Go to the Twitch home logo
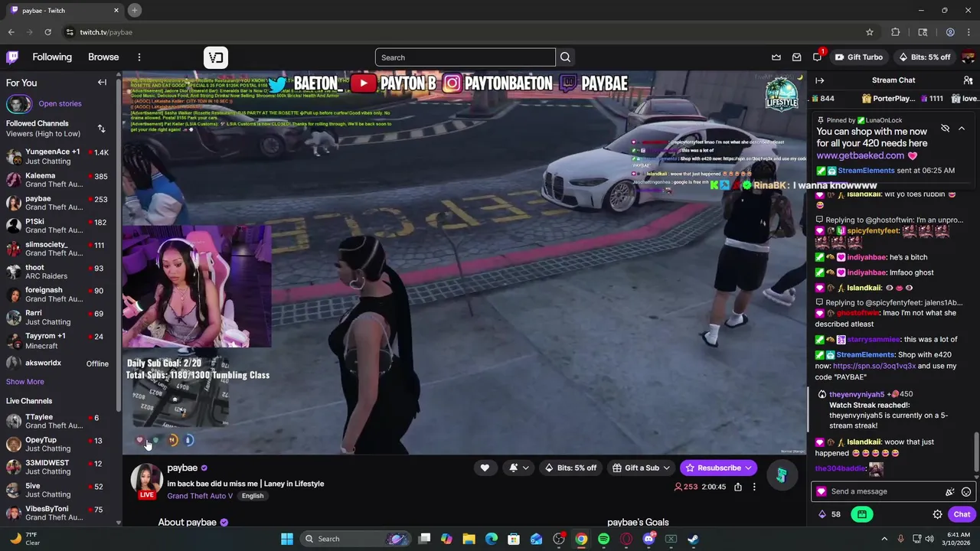The height and width of the screenshot is (551, 980). 12,57
